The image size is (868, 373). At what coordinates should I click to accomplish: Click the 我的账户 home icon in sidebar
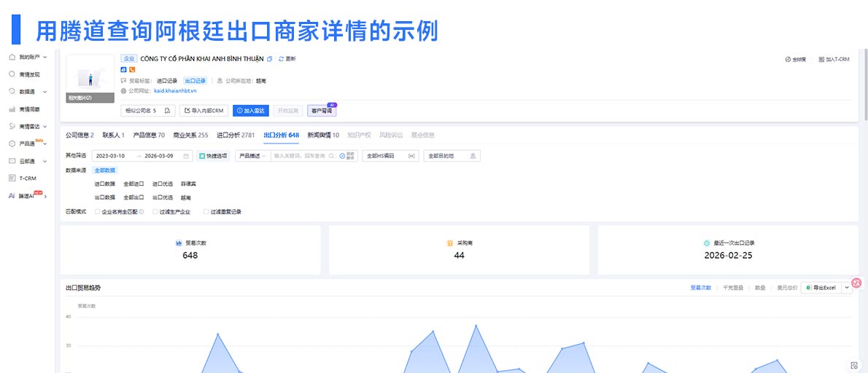pyautogui.click(x=12, y=57)
